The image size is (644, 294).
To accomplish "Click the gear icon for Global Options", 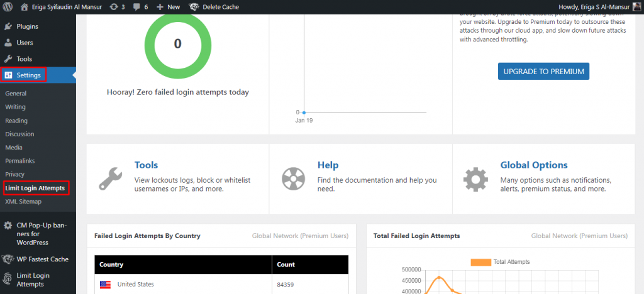I will [x=475, y=178].
